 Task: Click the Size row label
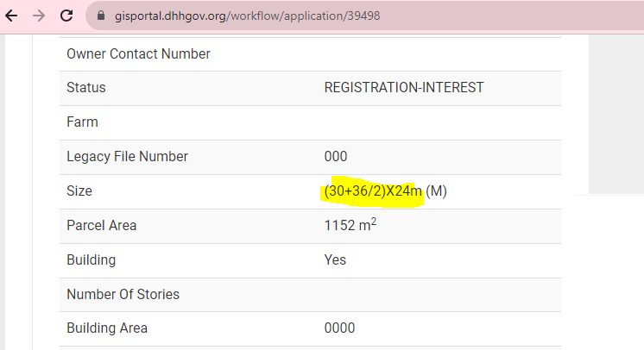tap(79, 191)
